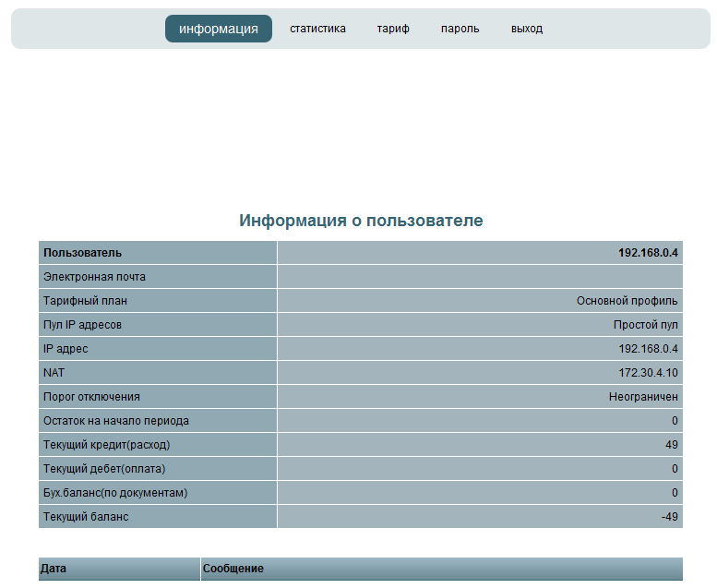This screenshot has width=717, height=588.
Task: Click the heading Информация о пользователе
Action: click(361, 221)
